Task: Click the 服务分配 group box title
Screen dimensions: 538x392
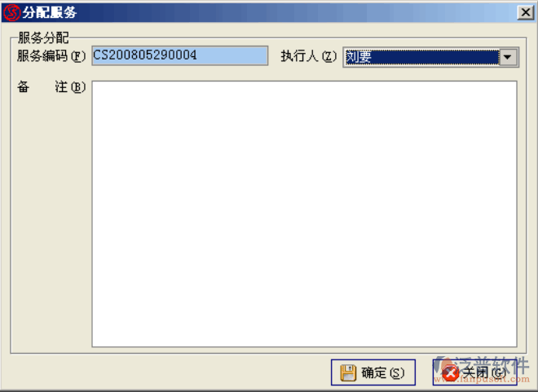Action: (x=43, y=37)
